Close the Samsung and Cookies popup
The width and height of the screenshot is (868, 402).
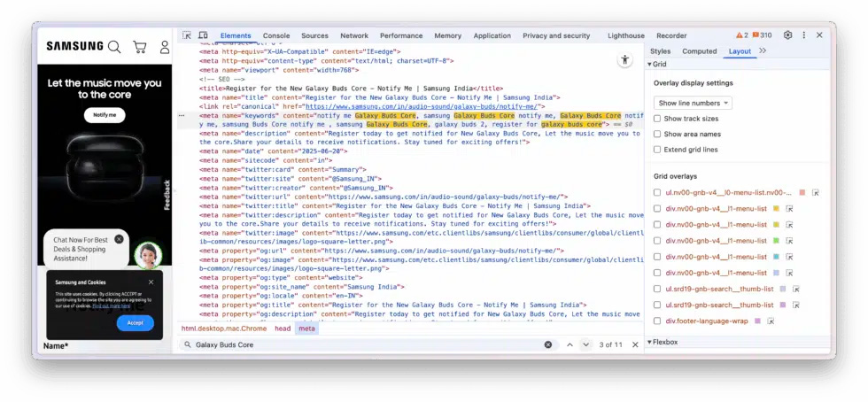point(151,282)
